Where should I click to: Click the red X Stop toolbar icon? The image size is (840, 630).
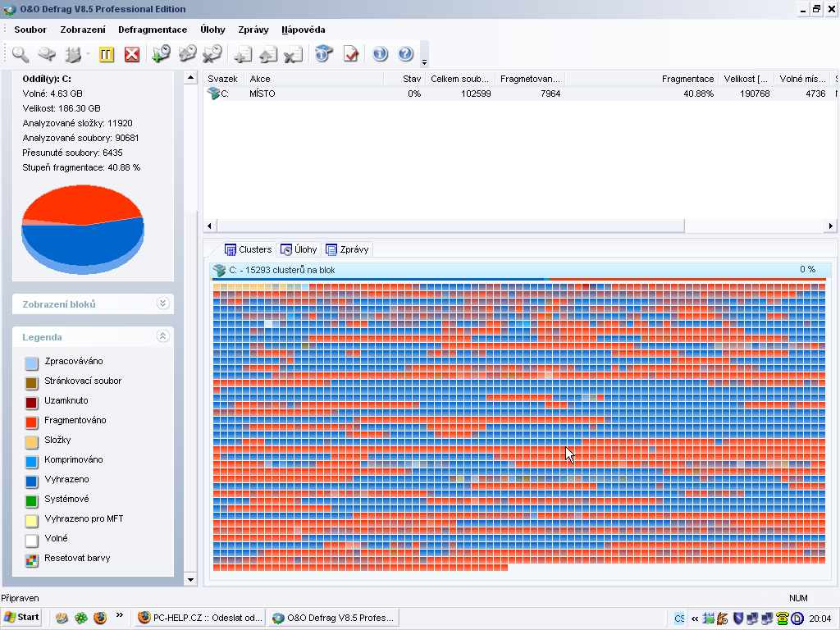pos(131,54)
